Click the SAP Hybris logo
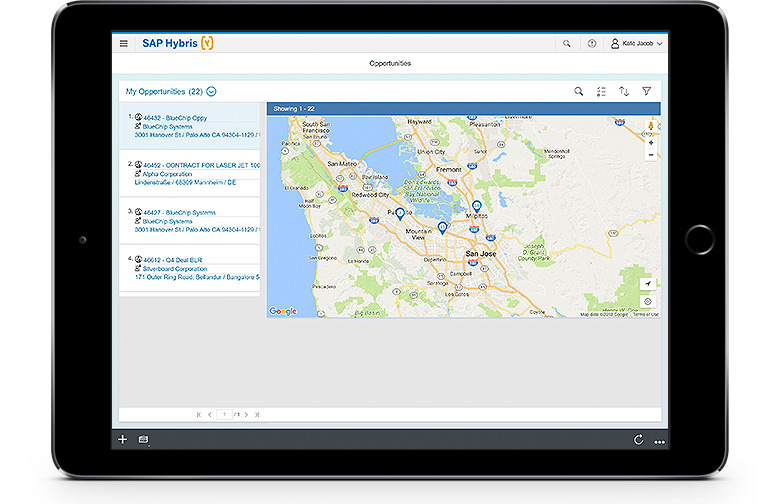This screenshot has width=780, height=504. tap(178, 43)
